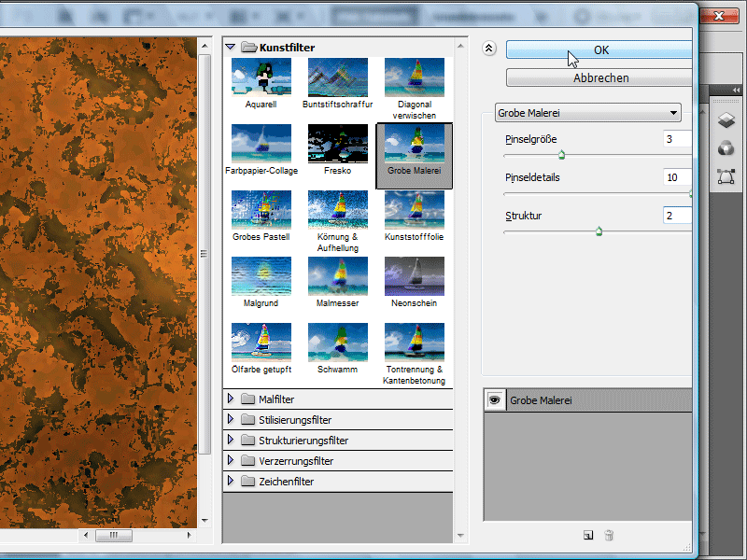Select the Ölfarbe getupft filter

pyautogui.click(x=261, y=343)
